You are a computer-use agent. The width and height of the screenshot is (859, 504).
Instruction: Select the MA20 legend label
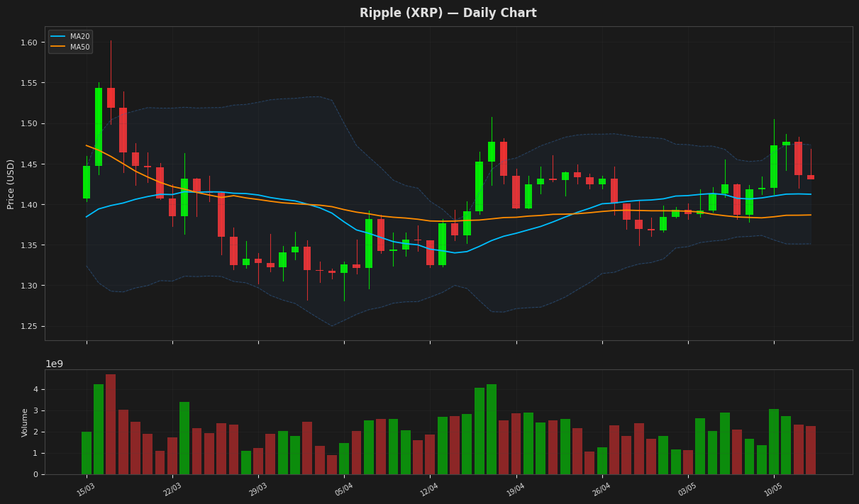[x=79, y=37]
